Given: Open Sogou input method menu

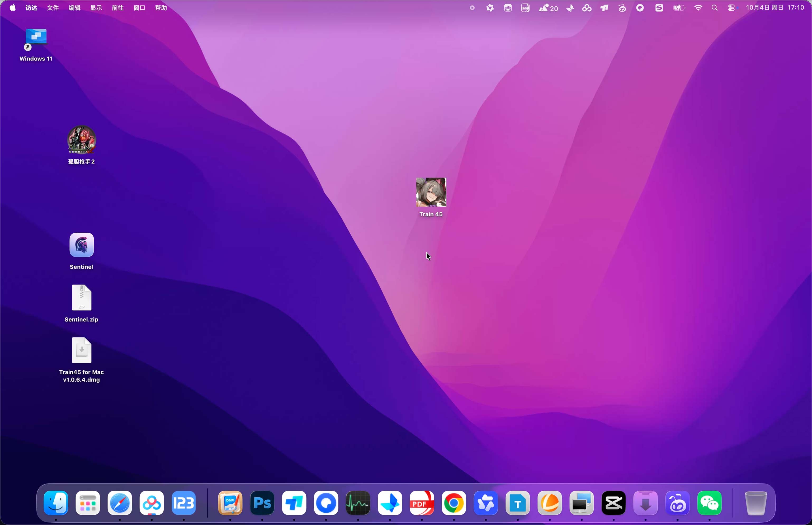Looking at the screenshot, I should (659, 7).
